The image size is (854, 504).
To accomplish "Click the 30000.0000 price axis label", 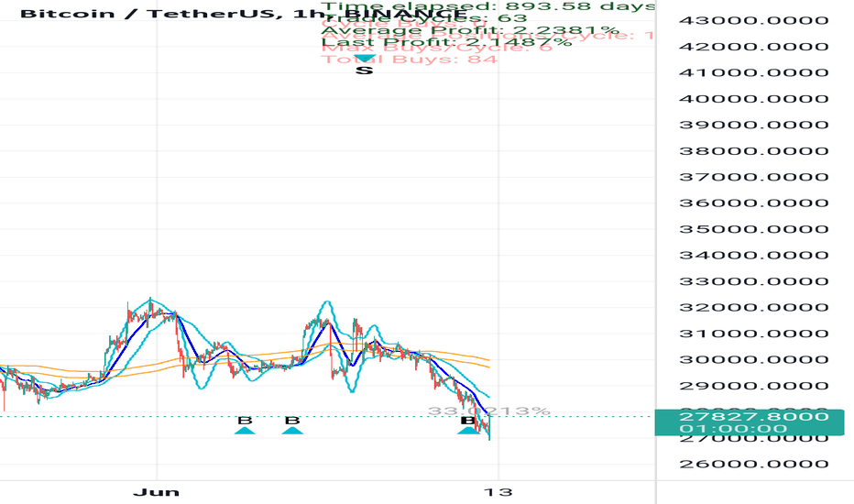I will (x=754, y=359).
